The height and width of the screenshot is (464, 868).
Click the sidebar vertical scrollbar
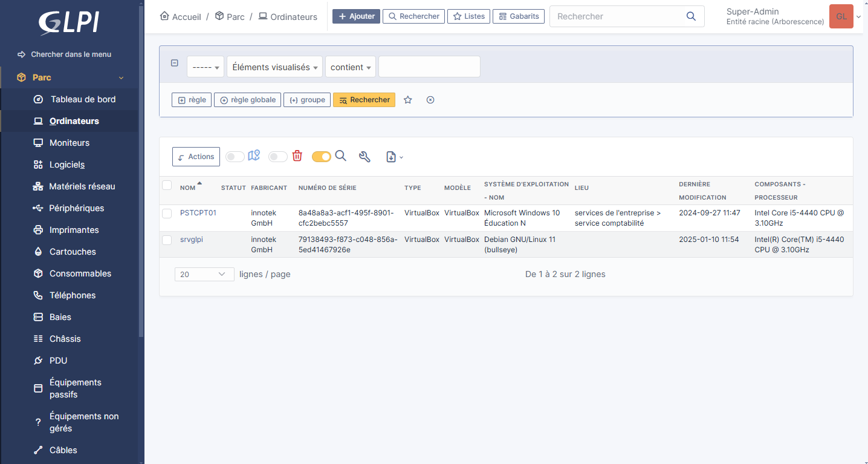point(141,181)
